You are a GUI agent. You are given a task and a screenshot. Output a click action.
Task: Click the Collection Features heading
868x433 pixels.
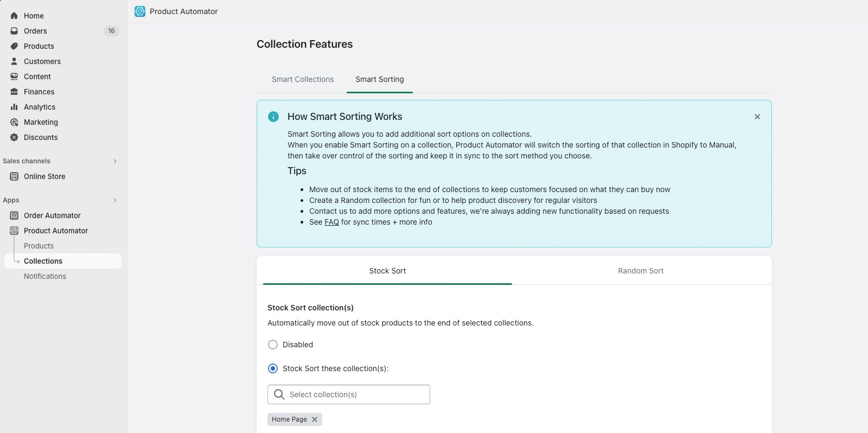(x=304, y=44)
